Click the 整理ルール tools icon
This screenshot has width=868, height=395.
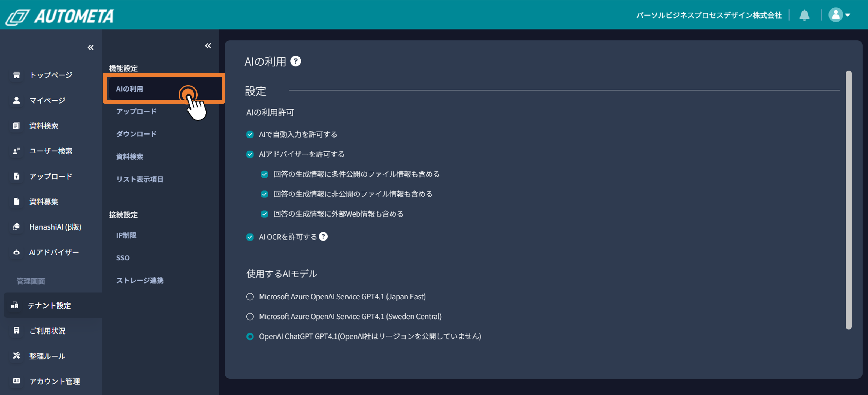17,356
